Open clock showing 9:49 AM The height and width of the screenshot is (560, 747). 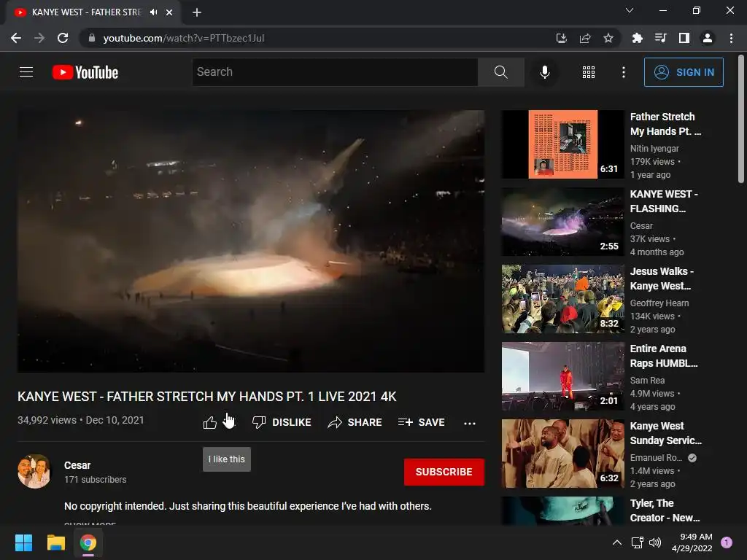tap(692, 542)
